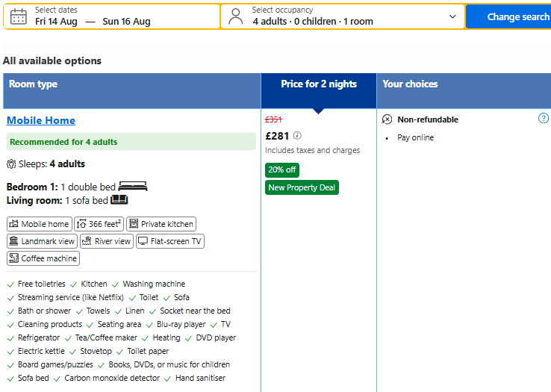This screenshot has width=551, height=392.
Task: Click the Stovetop amenity
Action: pos(96,351)
